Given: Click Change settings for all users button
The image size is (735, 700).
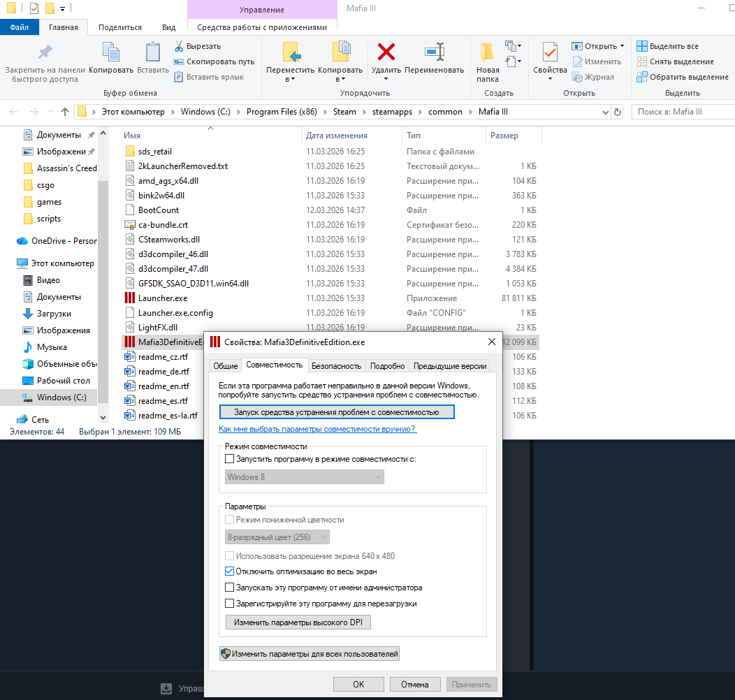Looking at the screenshot, I should point(310,654).
